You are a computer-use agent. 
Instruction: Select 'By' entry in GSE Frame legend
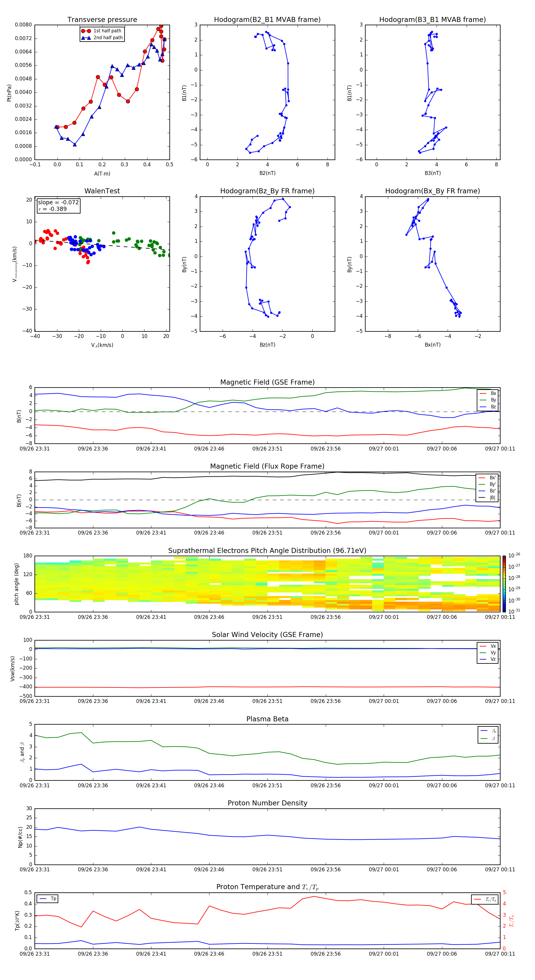(x=488, y=400)
